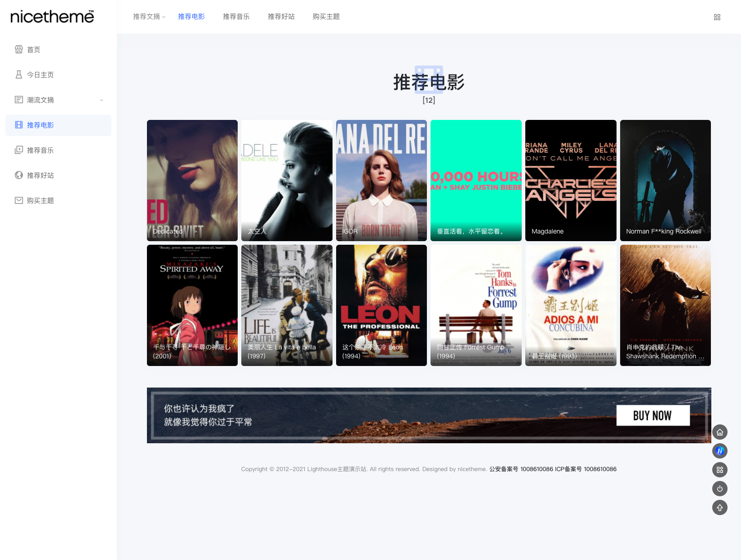The height and width of the screenshot is (560, 741).
Task: Open the Magdalene poster card
Action: (571, 181)
